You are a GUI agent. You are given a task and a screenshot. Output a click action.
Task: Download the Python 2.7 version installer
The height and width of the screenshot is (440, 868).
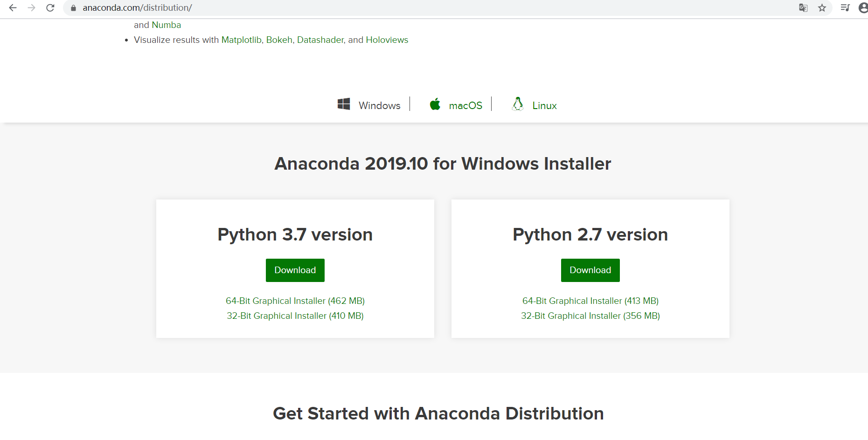590,270
